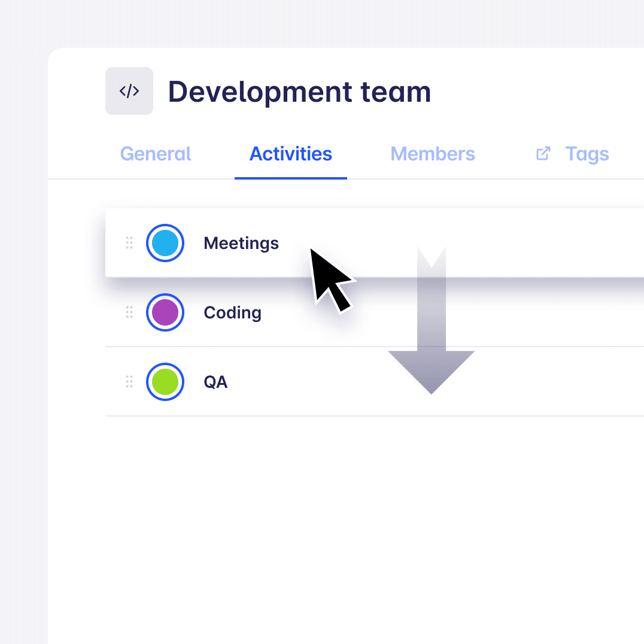The width and height of the screenshot is (644, 644).
Task: Click the code brackets team icon
Action: 129,91
